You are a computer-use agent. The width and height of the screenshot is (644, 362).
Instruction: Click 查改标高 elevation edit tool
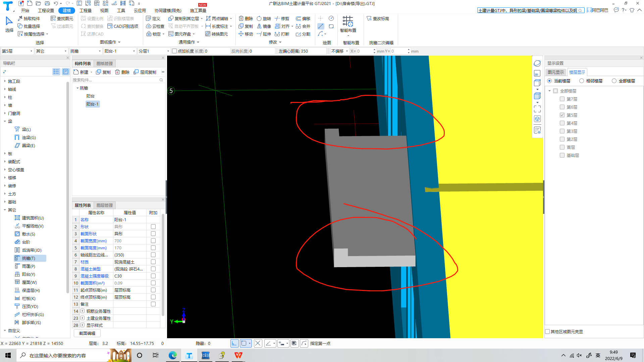[378, 18]
